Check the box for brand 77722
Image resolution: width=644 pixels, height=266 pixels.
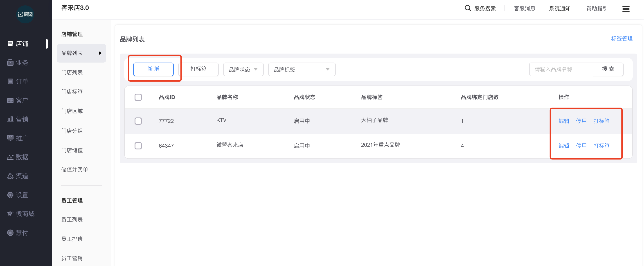pos(138,121)
